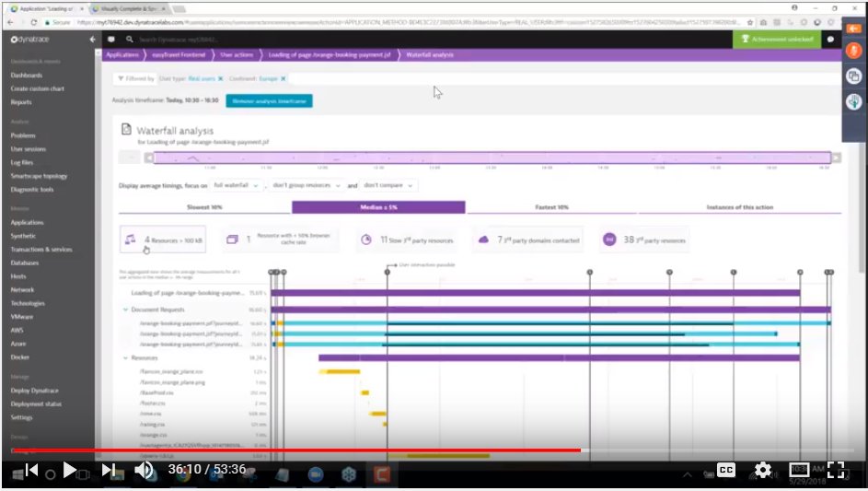
Task: Click the pointing-hand recorder icon
Action: [x=853, y=101]
